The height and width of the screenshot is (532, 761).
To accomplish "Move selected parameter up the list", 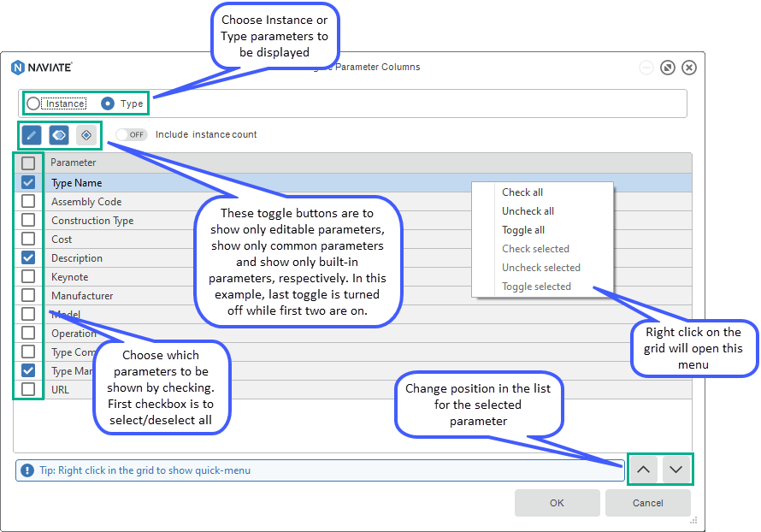I will [x=643, y=469].
